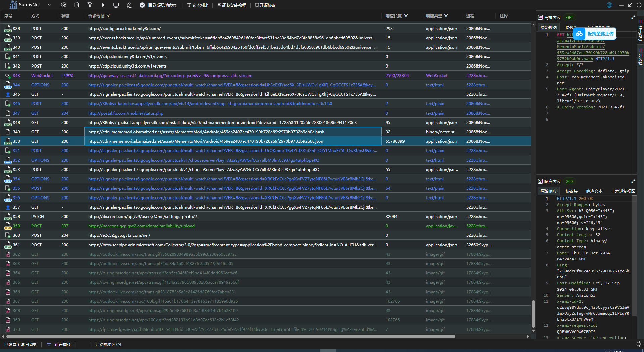Expand the response content panel with the arrows icon
Viewport: 644px width, 352px height.
tap(633, 181)
